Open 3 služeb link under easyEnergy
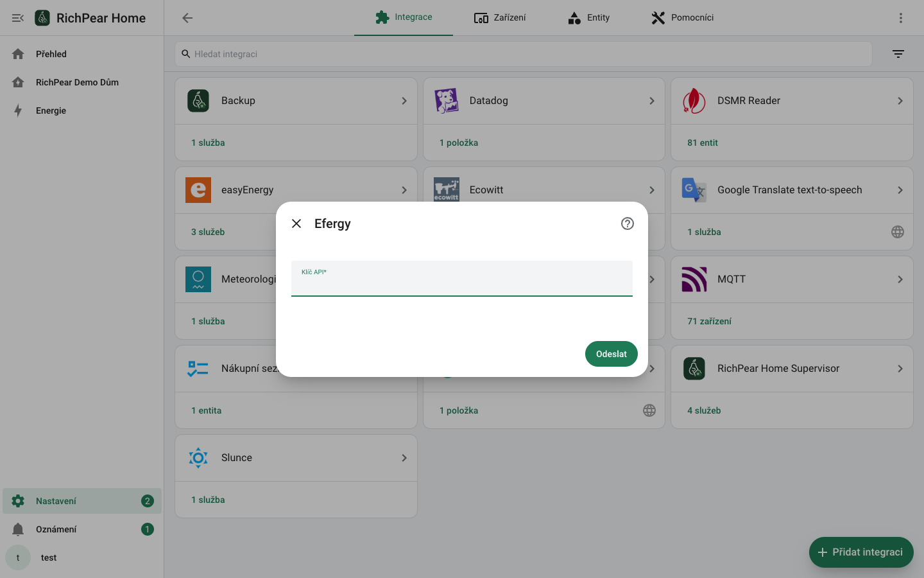Viewport: 924px width, 578px height. click(x=208, y=232)
